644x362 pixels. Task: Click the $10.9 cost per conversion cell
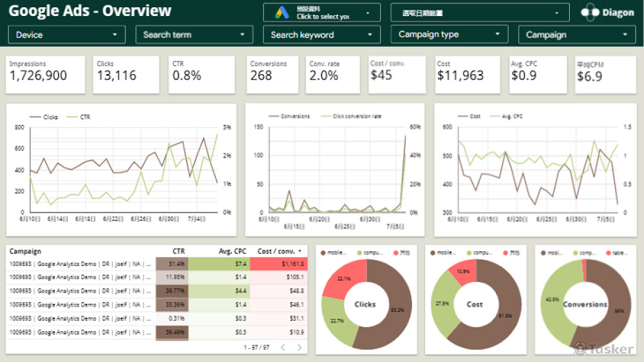278,332
